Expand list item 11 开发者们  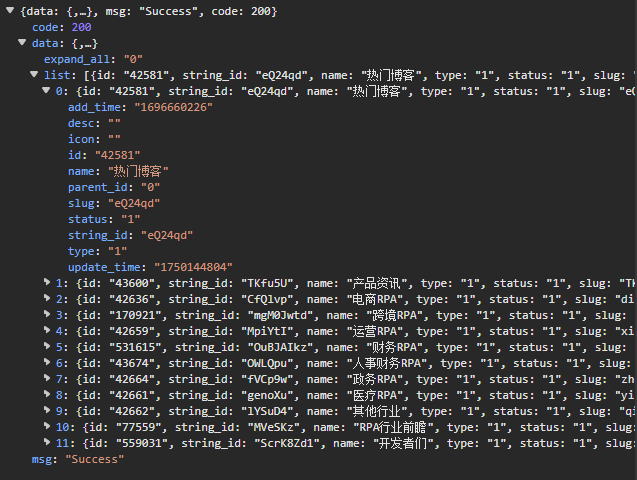[x=47, y=442]
